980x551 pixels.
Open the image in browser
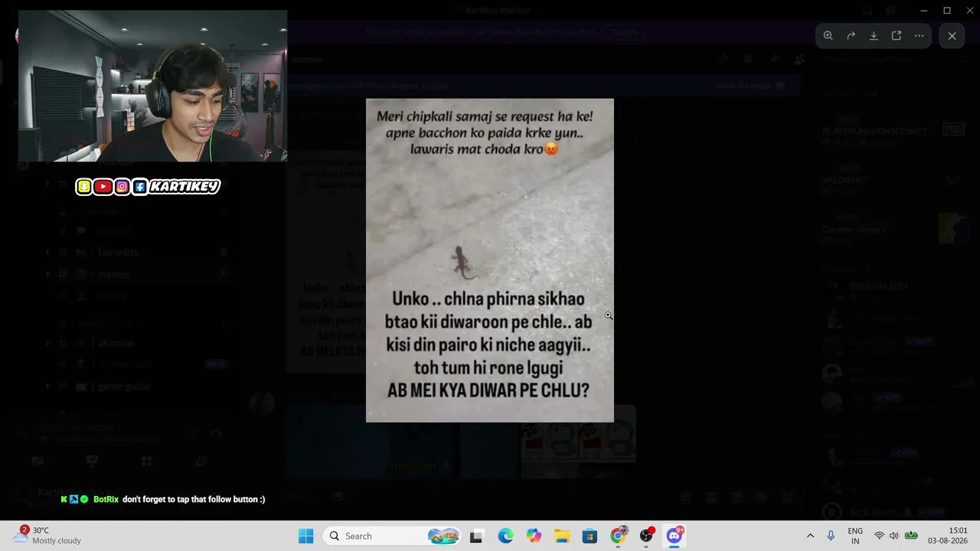(897, 36)
